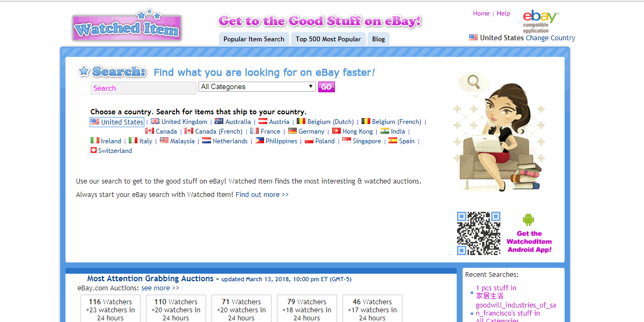Click Get the WatchedItem Android App link

pyautogui.click(x=529, y=241)
